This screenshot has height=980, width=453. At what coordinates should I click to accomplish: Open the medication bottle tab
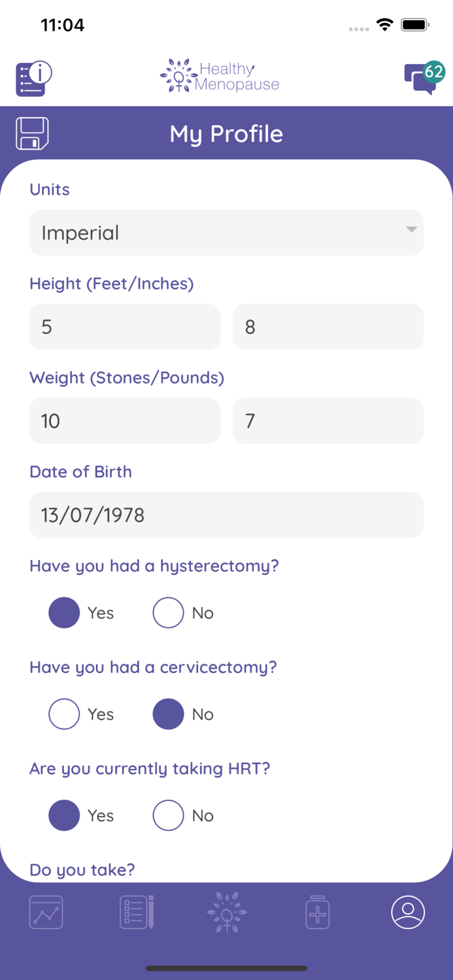click(318, 912)
